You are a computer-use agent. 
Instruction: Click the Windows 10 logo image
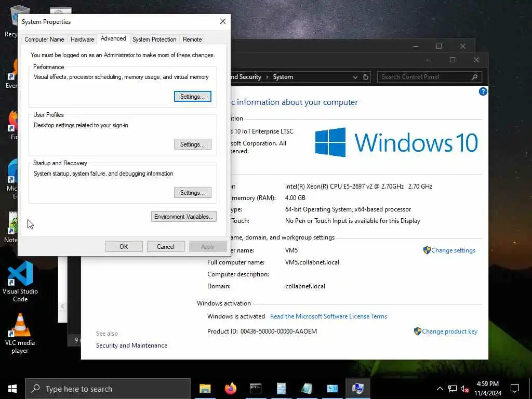pos(396,142)
